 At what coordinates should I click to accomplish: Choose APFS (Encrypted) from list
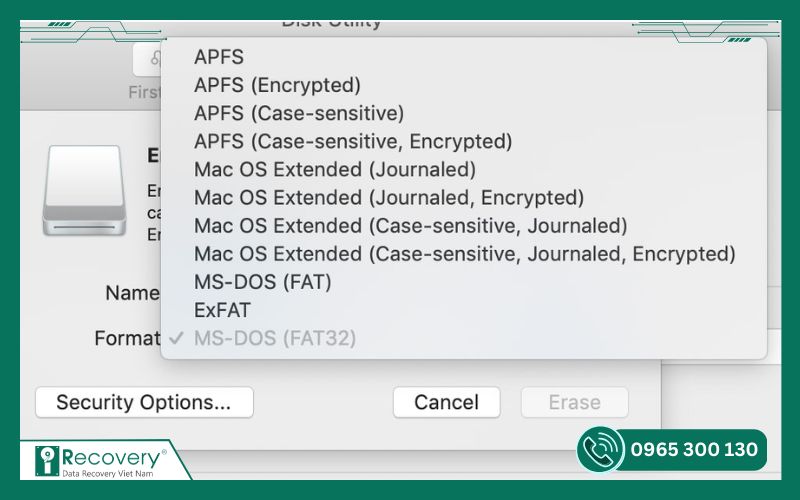464,85
